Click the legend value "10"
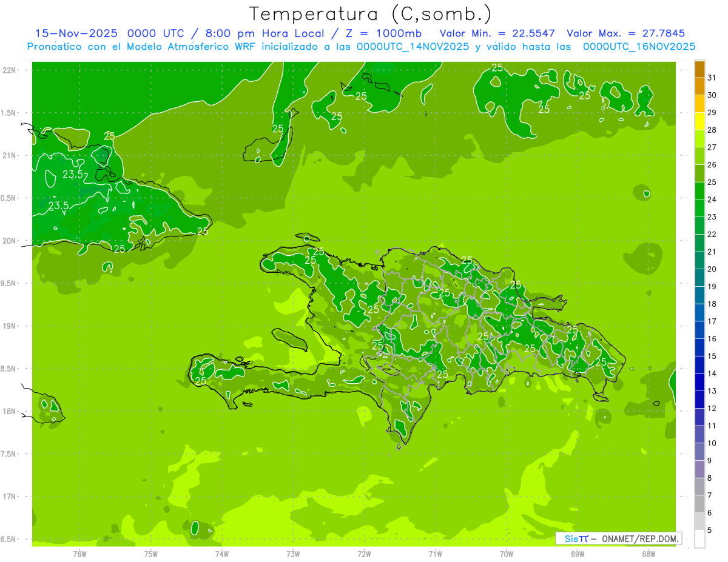The width and height of the screenshot is (728, 562). pos(712,443)
